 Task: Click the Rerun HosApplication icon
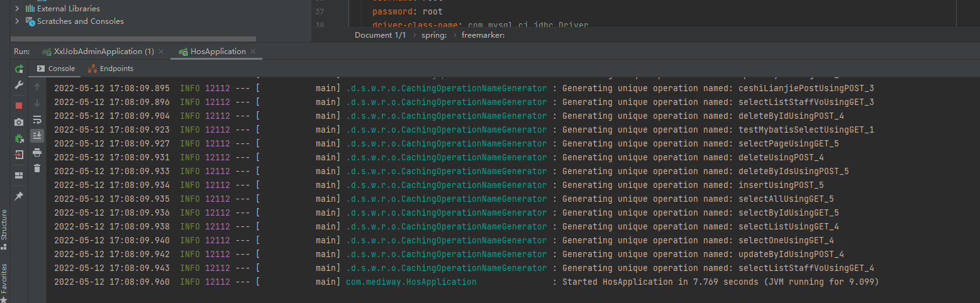point(19,69)
